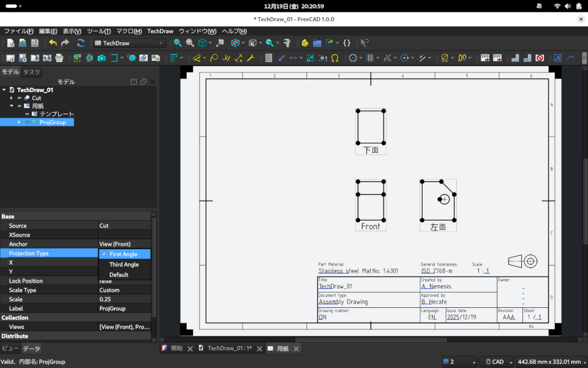The width and height of the screenshot is (588, 368).
Task: Click the wrench repair dimension icon
Action: point(250,58)
